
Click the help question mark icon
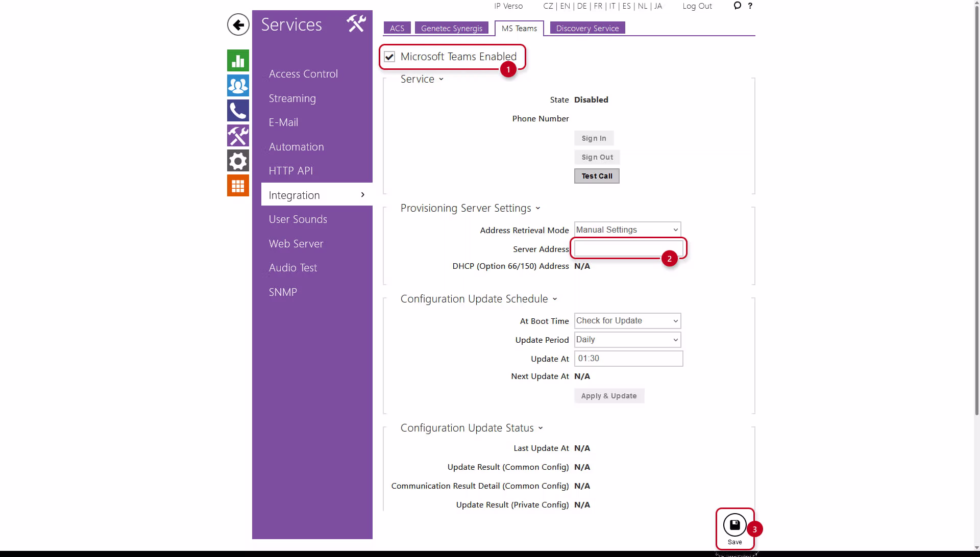click(x=750, y=6)
